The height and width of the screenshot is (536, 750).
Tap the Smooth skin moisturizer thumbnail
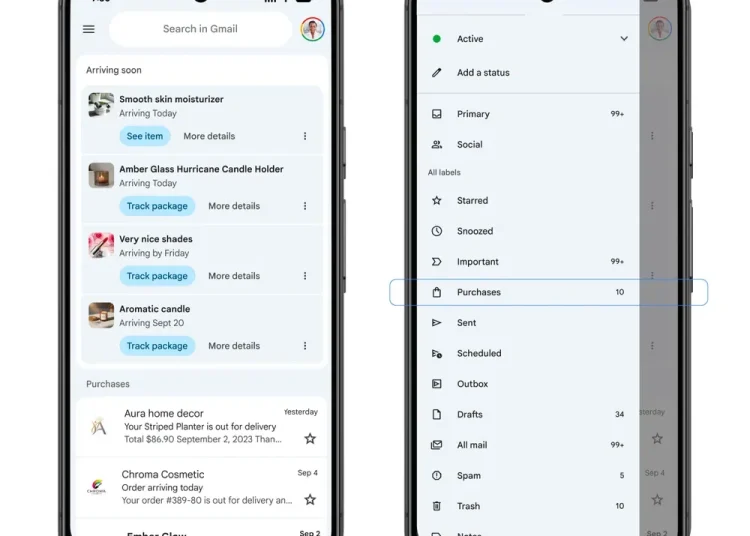pos(101,105)
